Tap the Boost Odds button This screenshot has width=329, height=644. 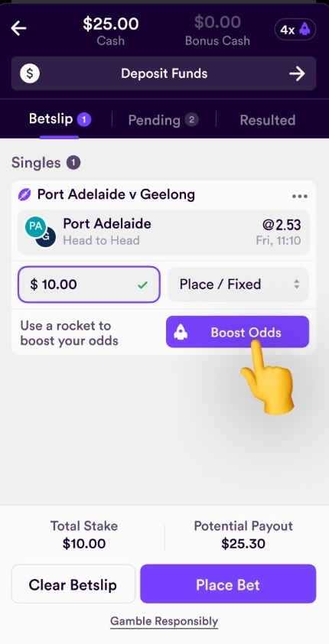(x=237, y=332)
